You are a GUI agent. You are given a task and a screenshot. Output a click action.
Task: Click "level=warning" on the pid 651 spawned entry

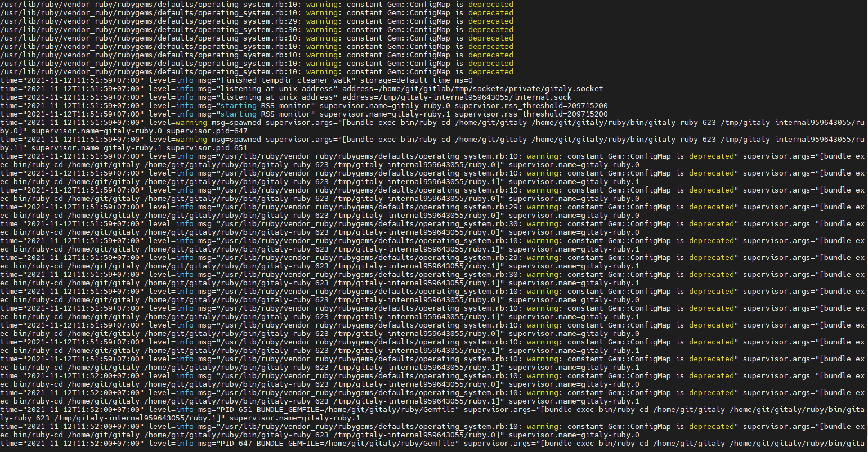click(178, 140)
